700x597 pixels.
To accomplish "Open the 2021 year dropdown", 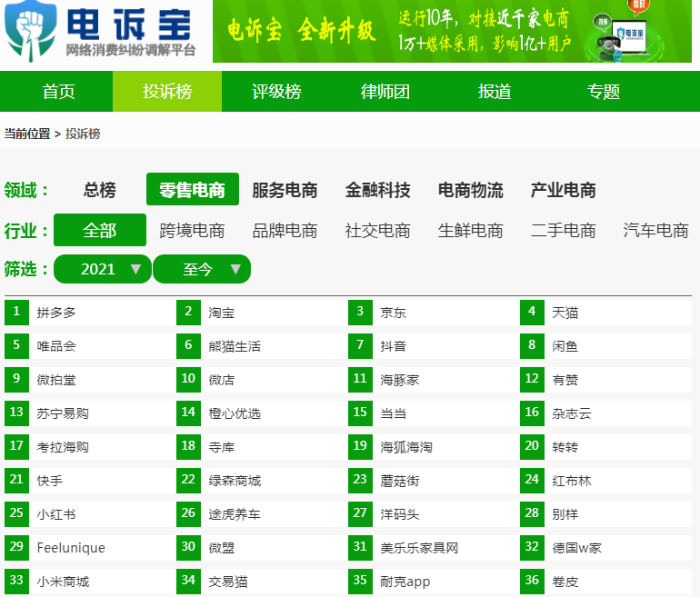I will (x=102, y=269).
